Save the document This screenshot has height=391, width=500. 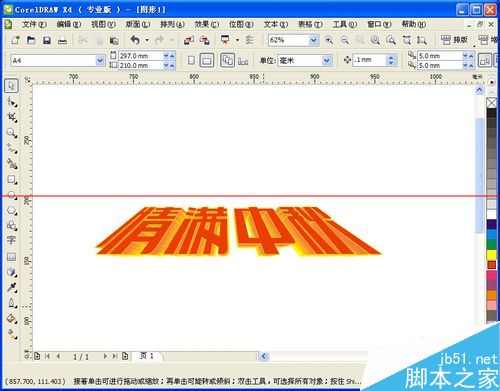coord(47,40)
